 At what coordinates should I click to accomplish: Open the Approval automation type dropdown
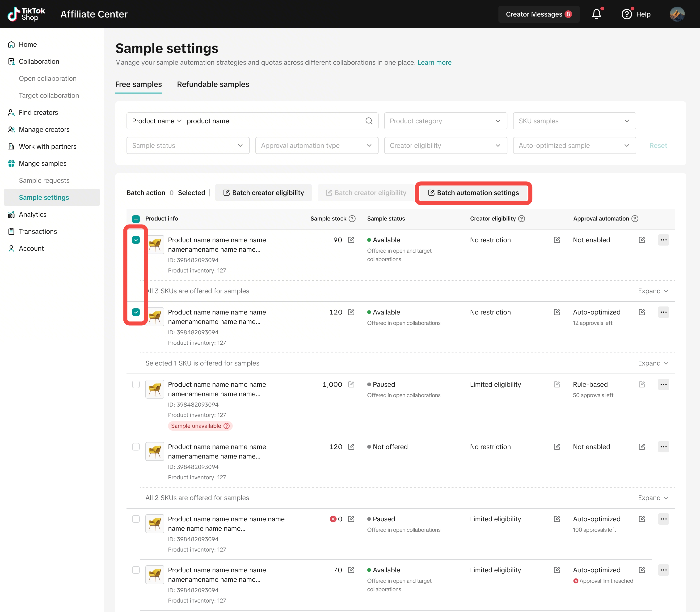pyautogui.click(x=317, y=145)
